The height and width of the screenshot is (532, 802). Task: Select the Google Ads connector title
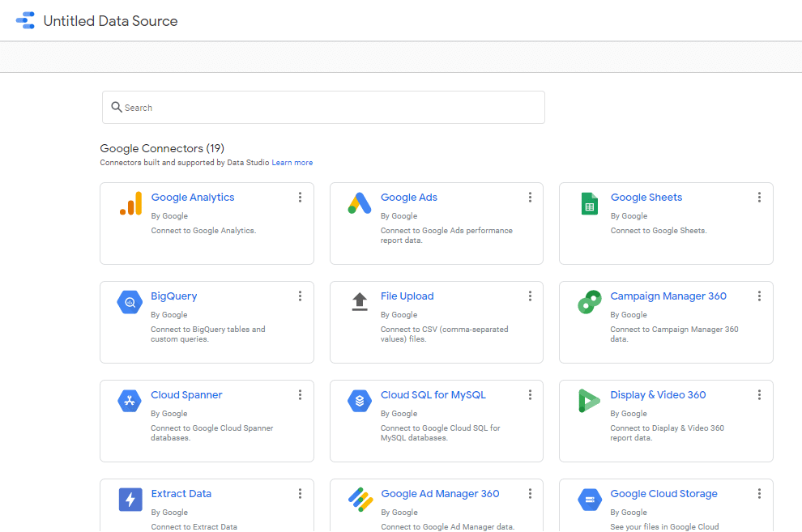pyautogui.click(x=408, y=198)
